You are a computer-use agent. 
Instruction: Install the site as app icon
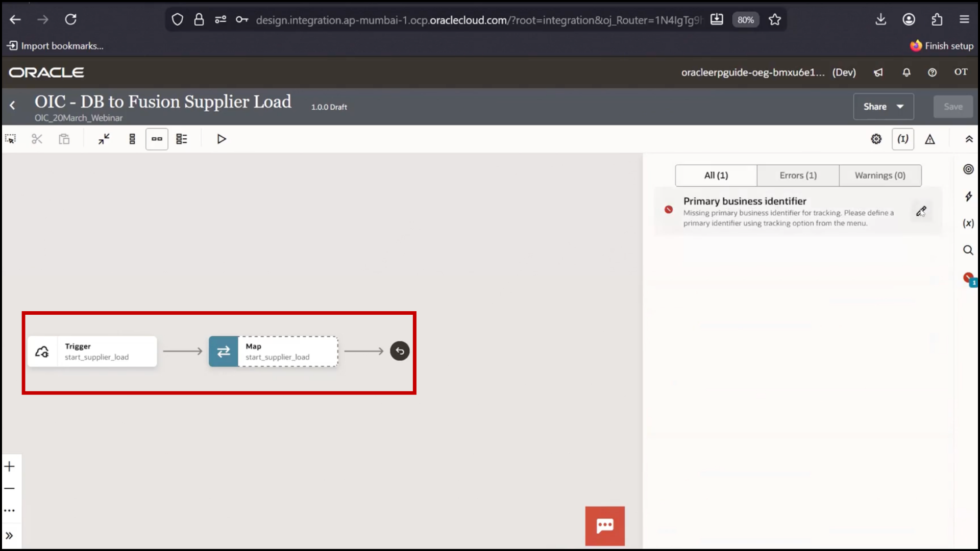pos(717,19)
